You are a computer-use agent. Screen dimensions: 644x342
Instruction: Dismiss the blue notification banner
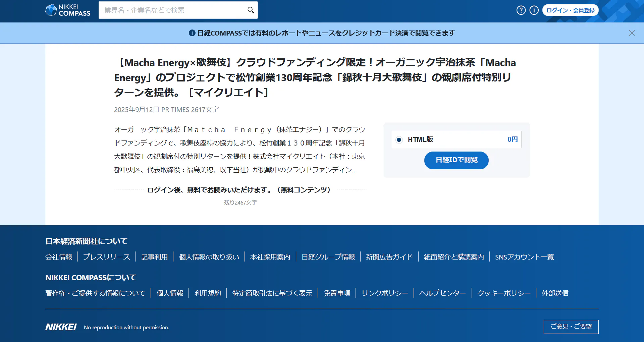[x=632, y=33]
